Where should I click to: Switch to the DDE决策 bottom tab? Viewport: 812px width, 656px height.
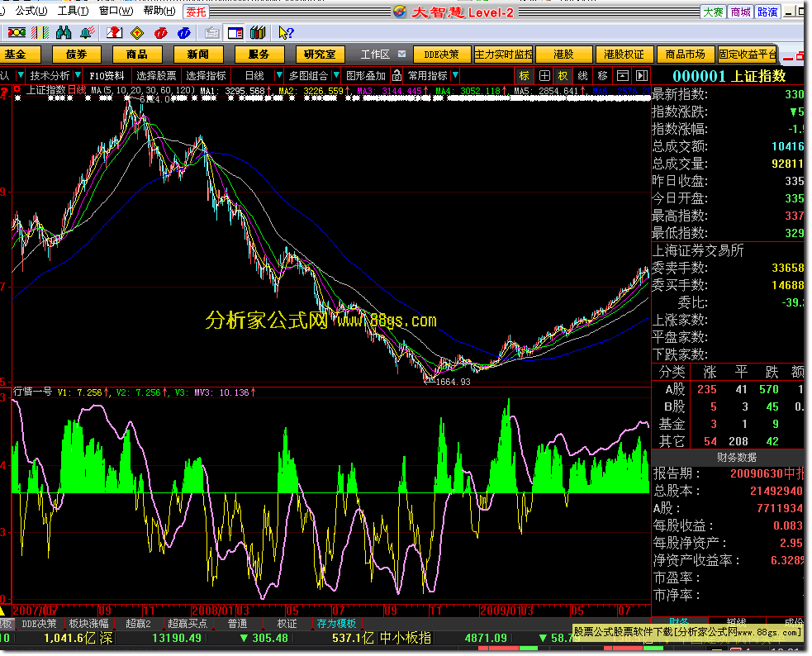click(40, 624)
